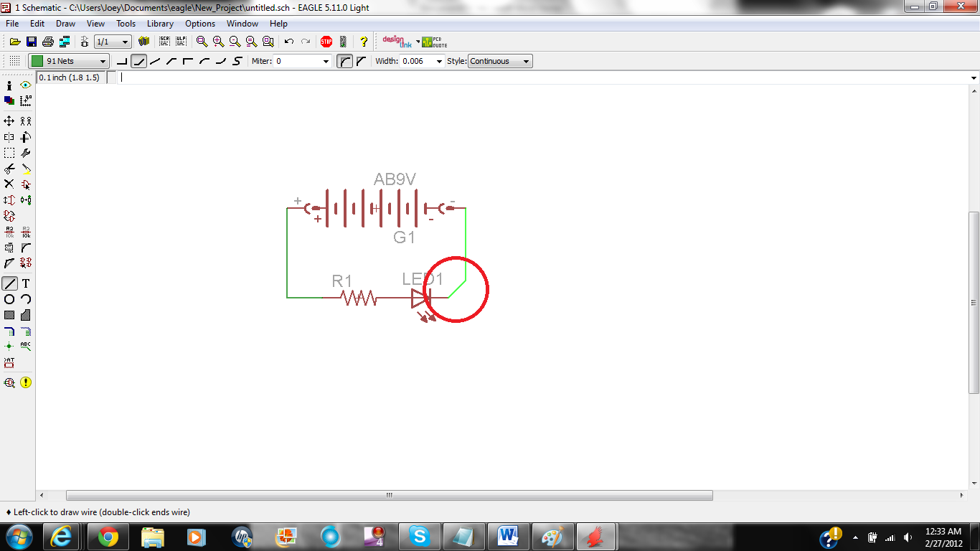Open the sheet selector showing 1/1
The height and width of the screenshot is (551, 980).
(x=113, y=42)
